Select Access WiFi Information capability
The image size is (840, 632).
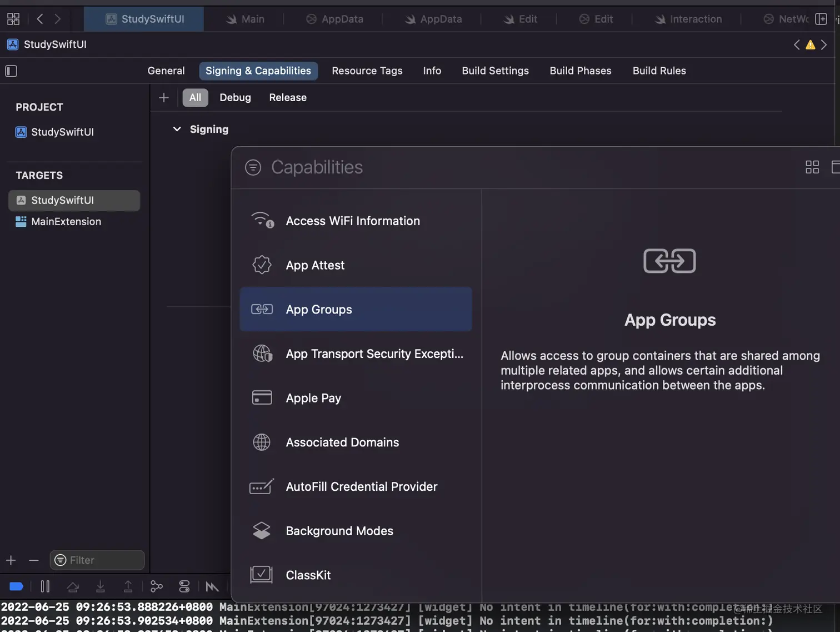tap(356, 221)
